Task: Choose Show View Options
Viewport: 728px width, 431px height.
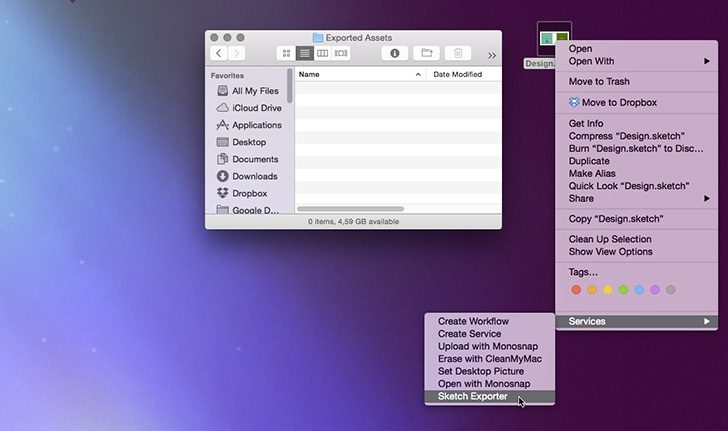Action: [x=637, y=252]
